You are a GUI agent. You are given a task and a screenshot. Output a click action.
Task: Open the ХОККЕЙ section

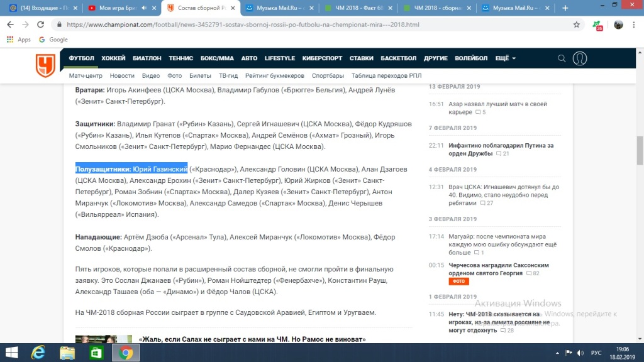click(113, 58)
